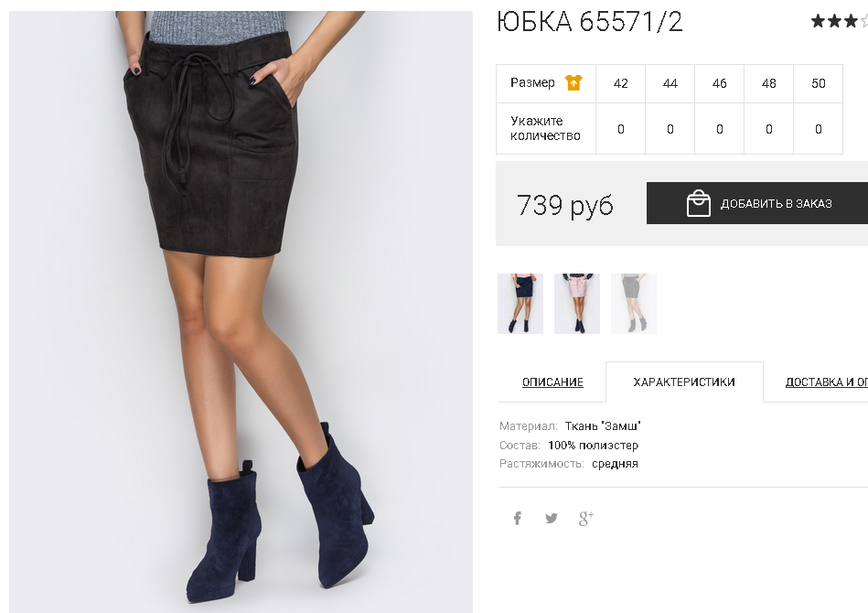Set the quantity field for size 46
The width and height of the screenshot is (868, 613).
click(719, 129)
